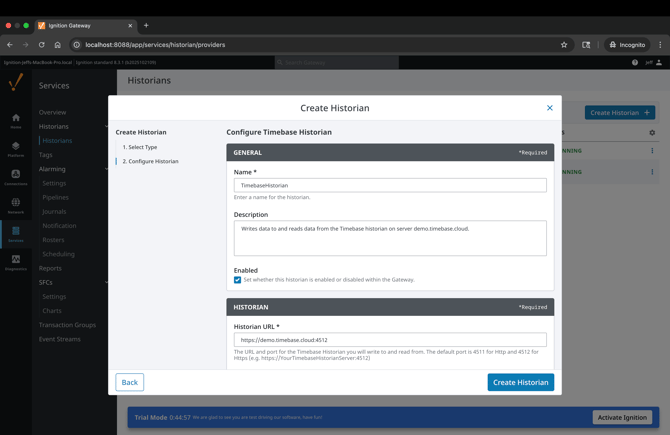Open Tags in the Services menu
The width and height of the screenshot is (670, 435).
pyautogui.click(x=46, y=155)
